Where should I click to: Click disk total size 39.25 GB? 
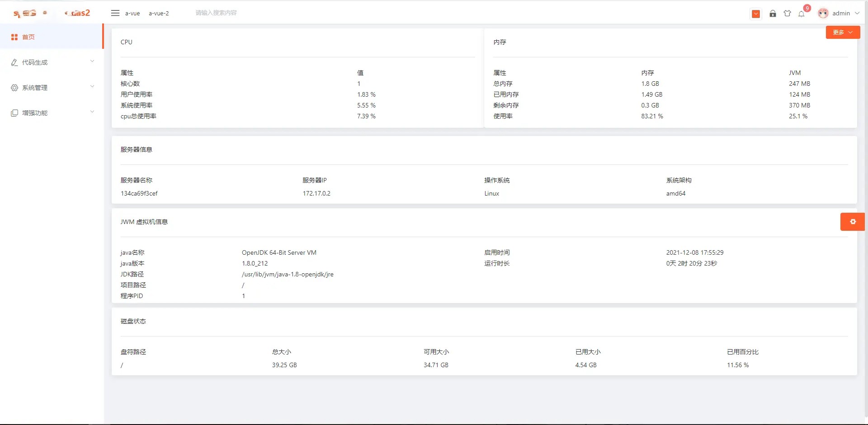[284, 365]
